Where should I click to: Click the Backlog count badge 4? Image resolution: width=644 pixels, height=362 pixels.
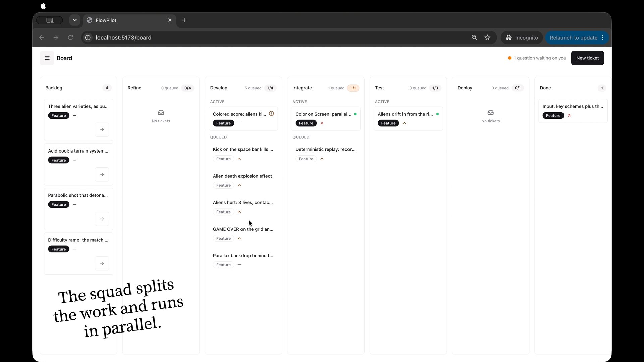(x=107, y=88)
